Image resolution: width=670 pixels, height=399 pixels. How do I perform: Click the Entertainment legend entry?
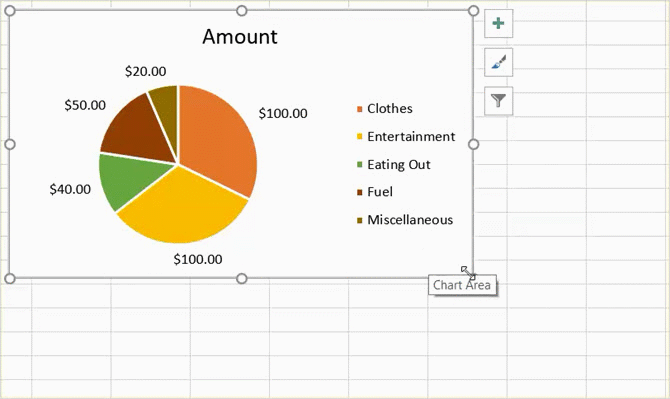pyautogui.click(x=406, y=137)
